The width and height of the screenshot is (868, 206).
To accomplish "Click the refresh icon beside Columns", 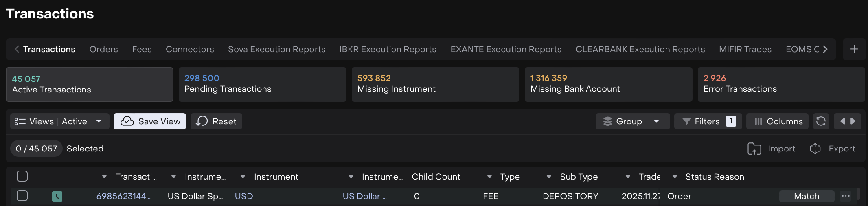I will coord(821,121).
